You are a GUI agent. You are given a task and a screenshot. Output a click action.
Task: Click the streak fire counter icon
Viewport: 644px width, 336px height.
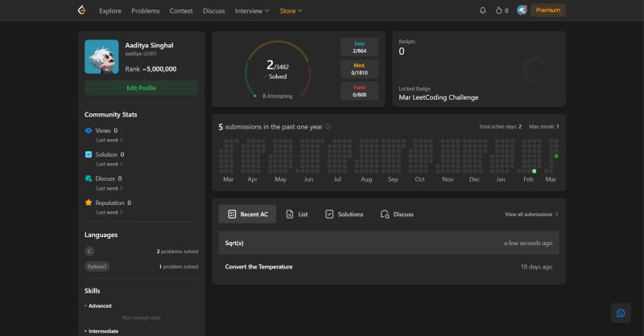pos(498,10)
